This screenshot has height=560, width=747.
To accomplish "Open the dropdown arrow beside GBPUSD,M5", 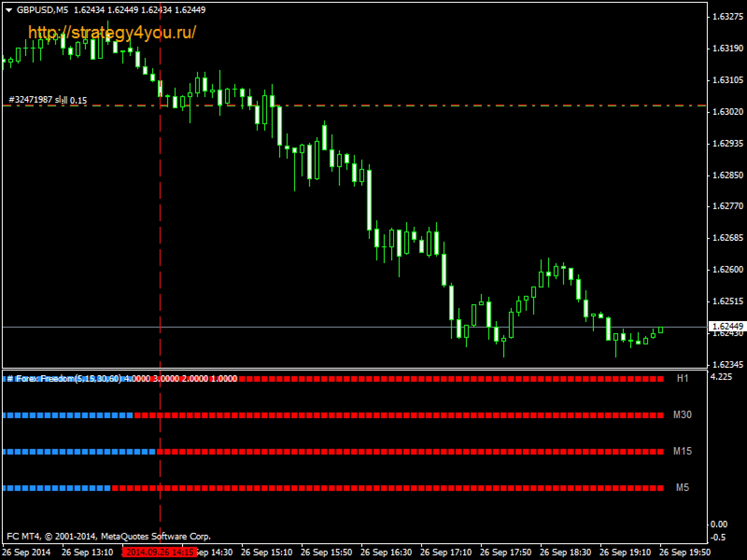I will pos(9,10).
